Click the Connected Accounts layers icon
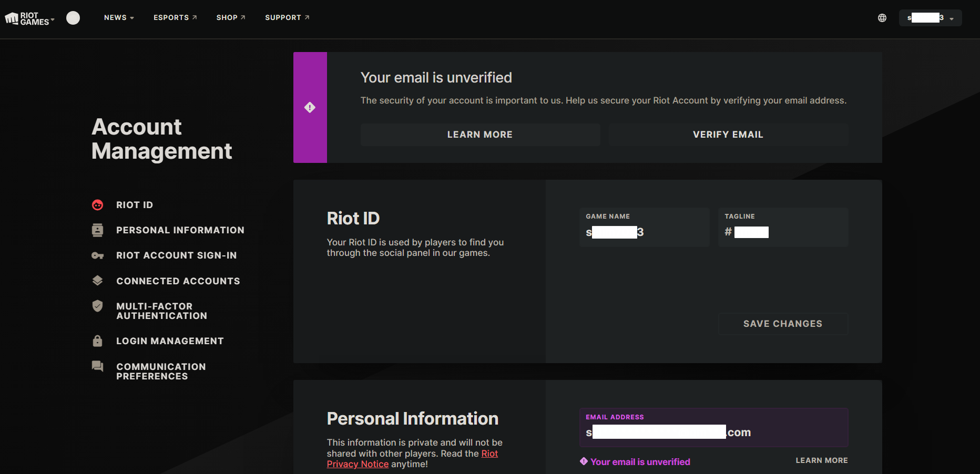The width and height of the screenshot is (980, 474). pyautogui.click(x=98, y=281)
